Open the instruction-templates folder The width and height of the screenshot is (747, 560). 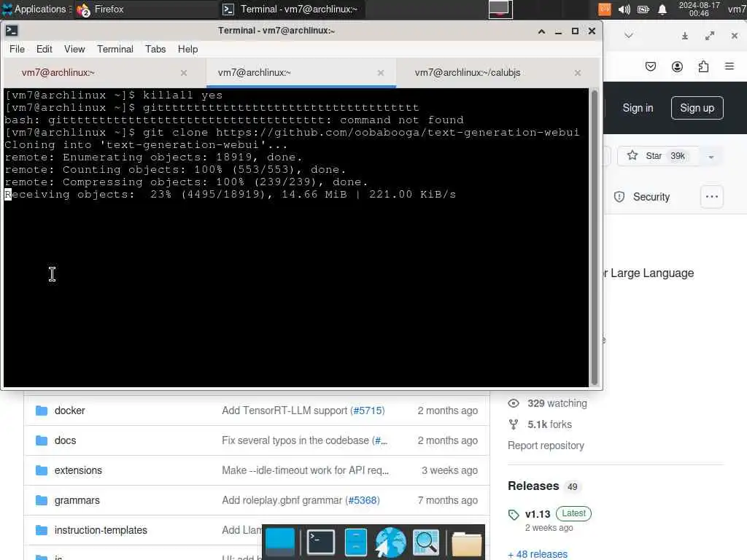[x=101, y=530]
